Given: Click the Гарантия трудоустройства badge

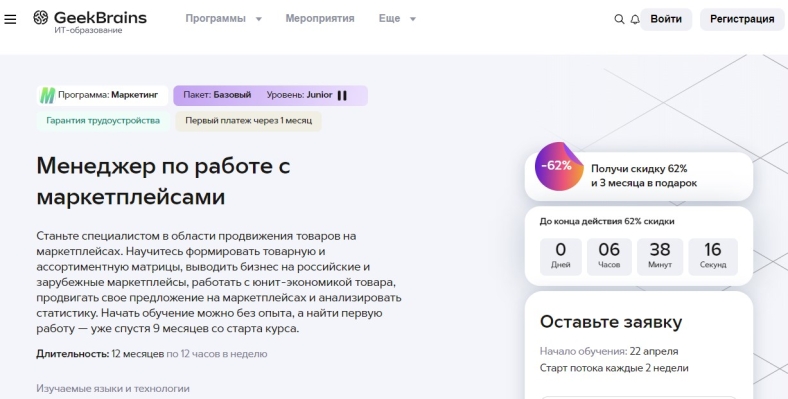Looking at the screenshot, I should coord(103,121).
